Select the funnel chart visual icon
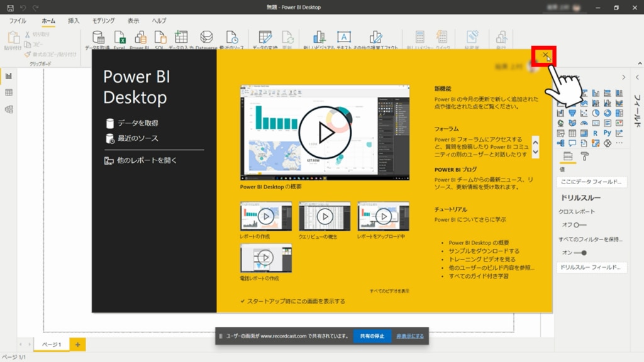 [x=572, y=113]
